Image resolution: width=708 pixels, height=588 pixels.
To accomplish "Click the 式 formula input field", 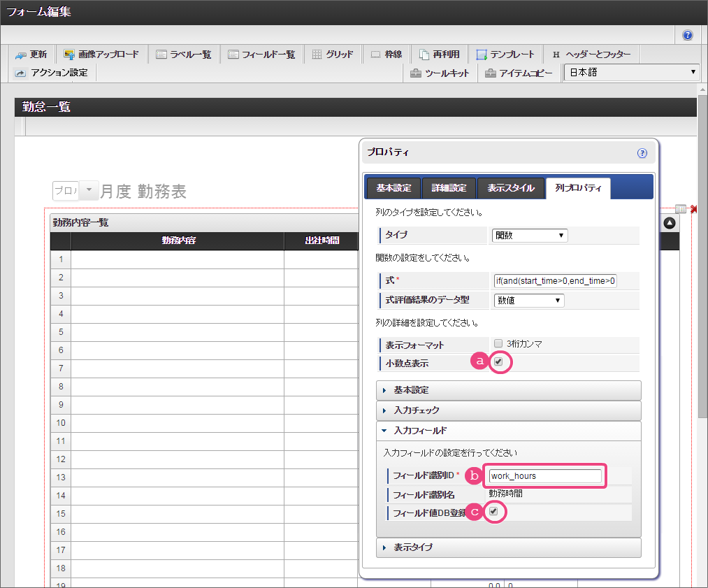I will (x=556, y=281).
